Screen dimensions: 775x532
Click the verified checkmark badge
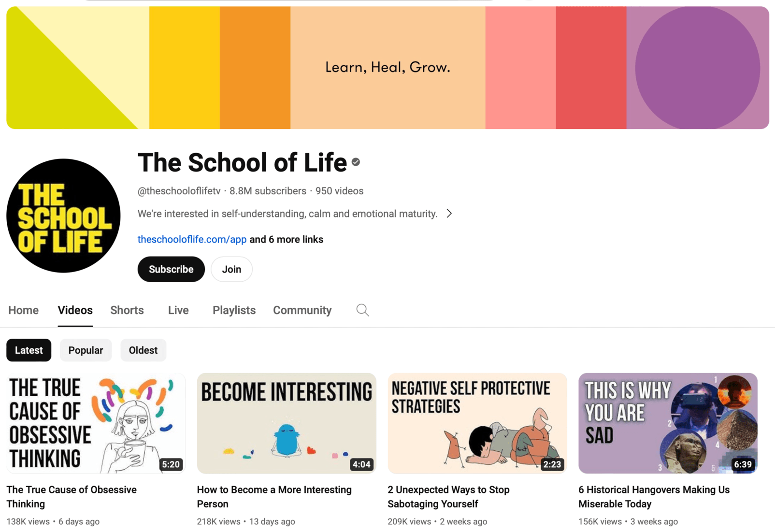356,162
